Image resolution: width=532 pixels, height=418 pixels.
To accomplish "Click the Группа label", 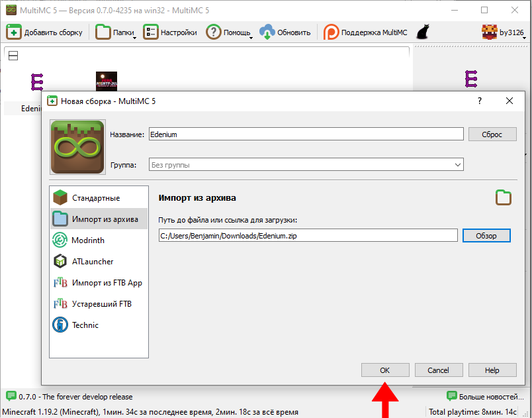I will point(124,166).
